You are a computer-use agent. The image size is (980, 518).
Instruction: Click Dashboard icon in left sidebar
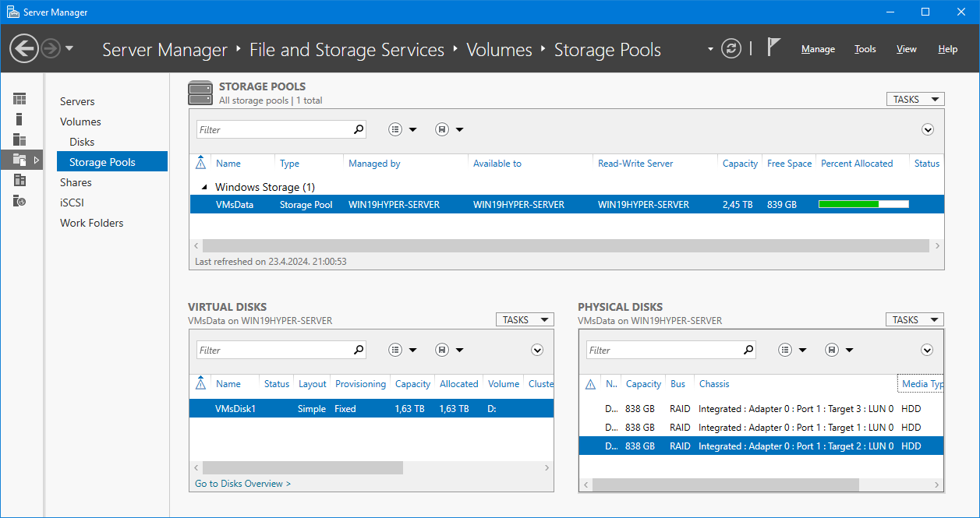pos(19,99)
